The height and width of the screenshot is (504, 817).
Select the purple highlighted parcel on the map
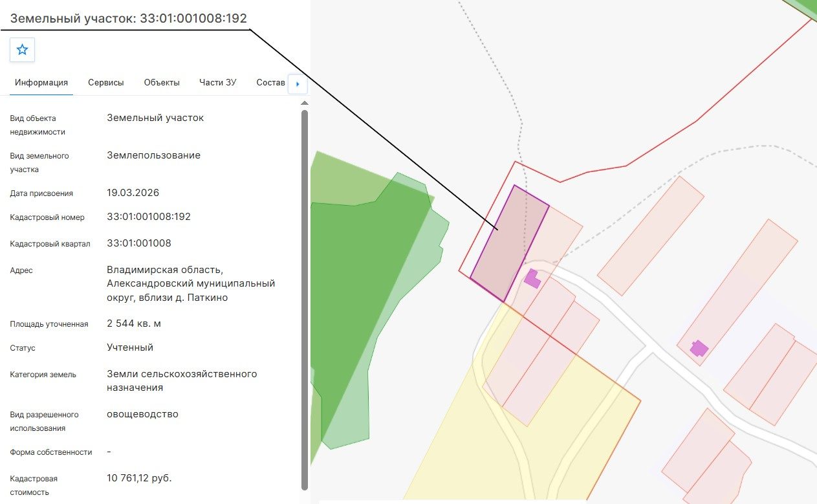pos(510,244)
